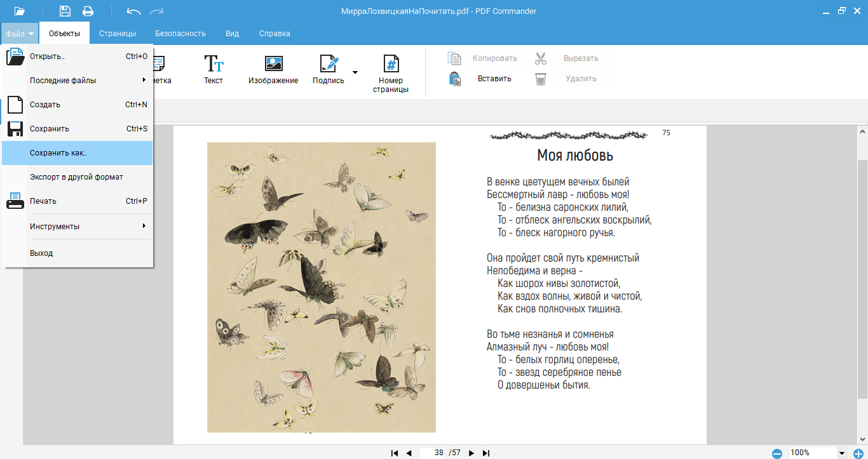Undo the last action with the arrow icon
The image size is (868, 459).
pyautogui.click(x=133, y=11)
